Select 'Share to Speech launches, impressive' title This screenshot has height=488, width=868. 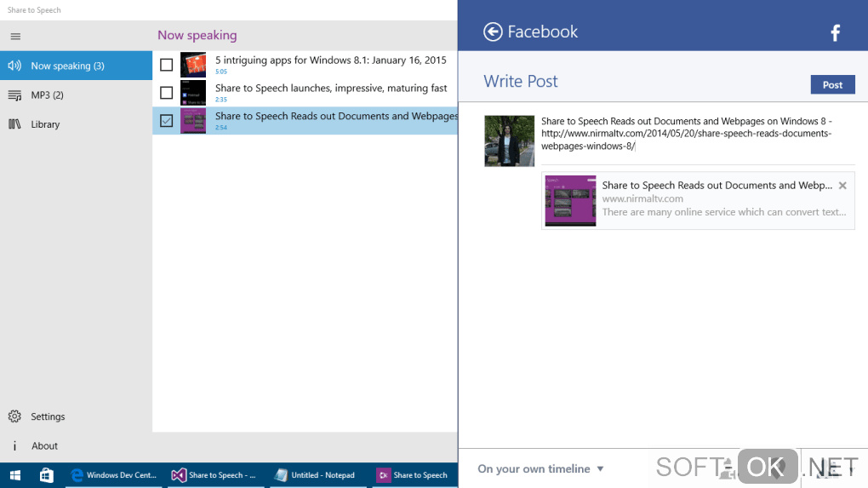tap(331, 88)
